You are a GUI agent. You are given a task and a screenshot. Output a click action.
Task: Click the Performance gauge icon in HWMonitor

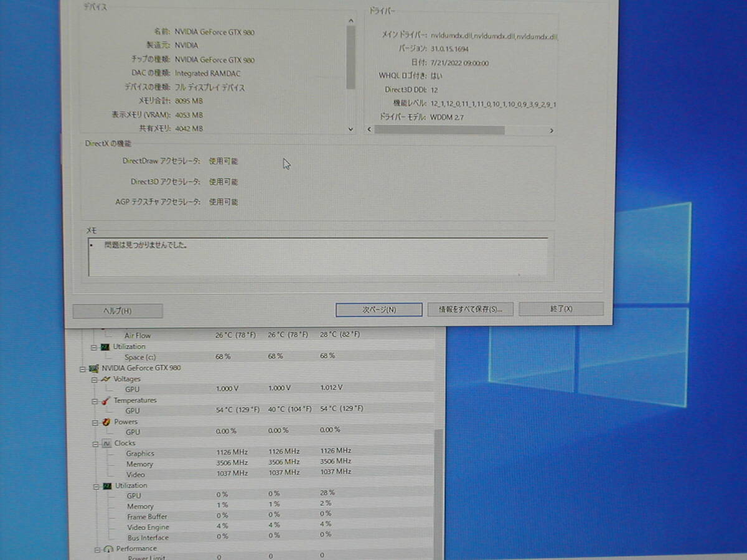(x=108, y=549)
